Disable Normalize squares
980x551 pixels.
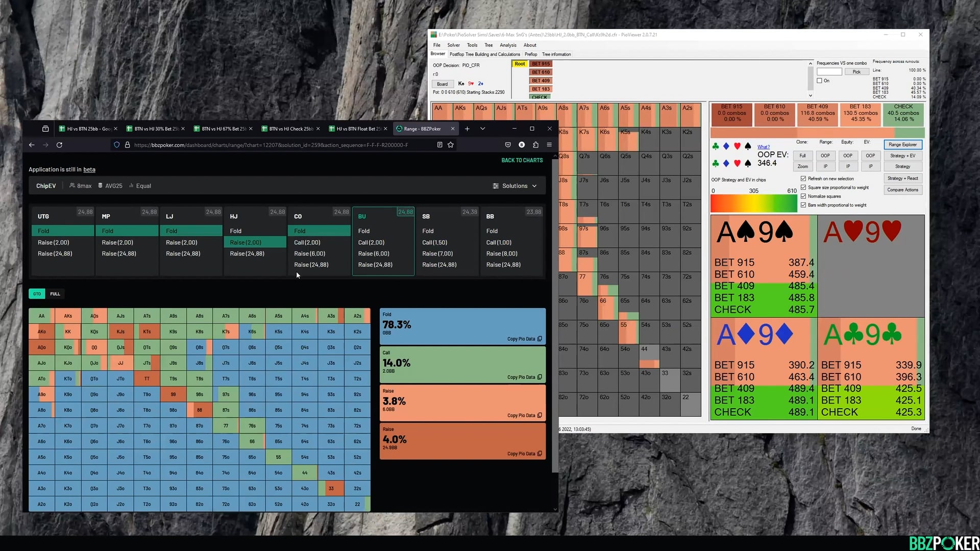click(804, 196)
